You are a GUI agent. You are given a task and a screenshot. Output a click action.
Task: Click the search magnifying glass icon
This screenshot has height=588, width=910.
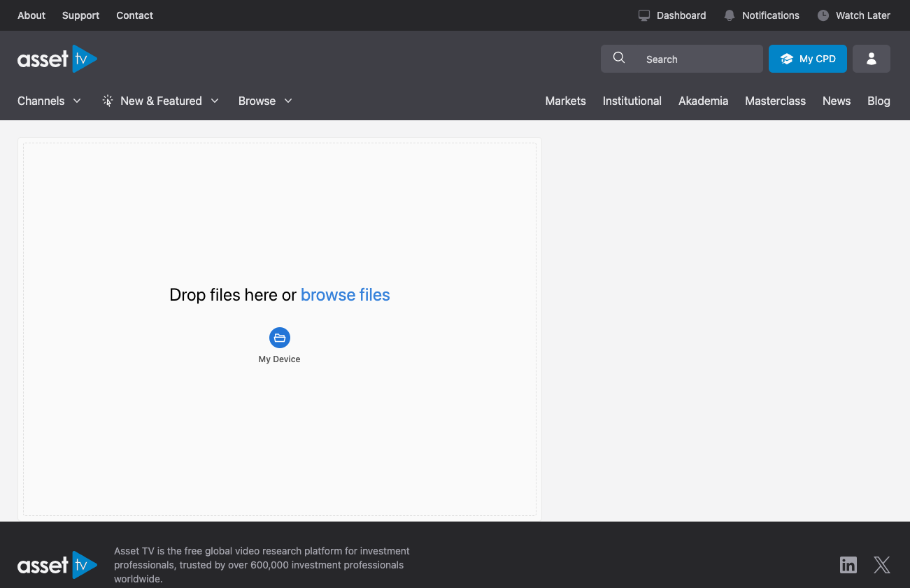click(619, 59)
